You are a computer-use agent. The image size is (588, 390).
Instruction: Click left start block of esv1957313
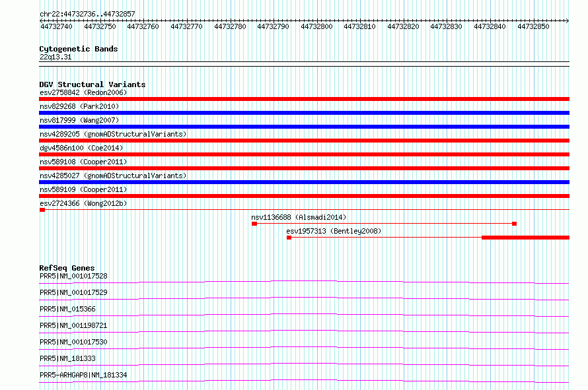289,238
